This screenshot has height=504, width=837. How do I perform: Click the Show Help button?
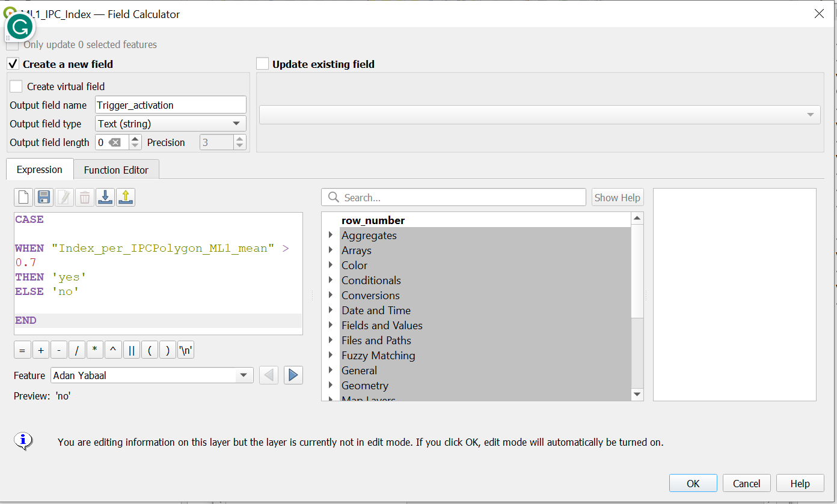pyautogui.click(x=617, y=198)
